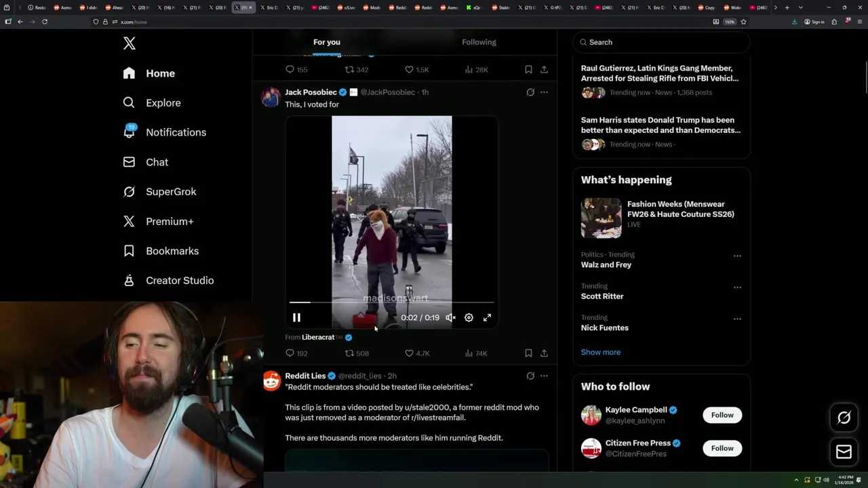
Task: Pause the playing video
Action: click(296, 317)
